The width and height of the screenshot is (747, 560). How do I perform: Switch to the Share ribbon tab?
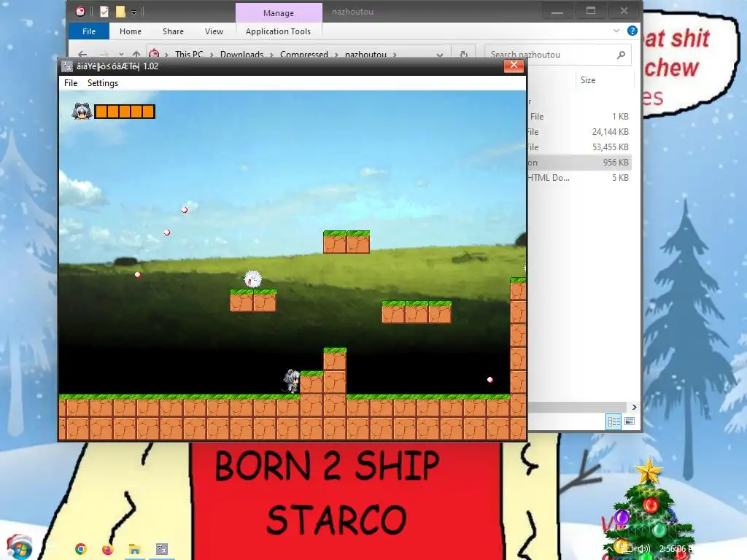coord(173,31)
